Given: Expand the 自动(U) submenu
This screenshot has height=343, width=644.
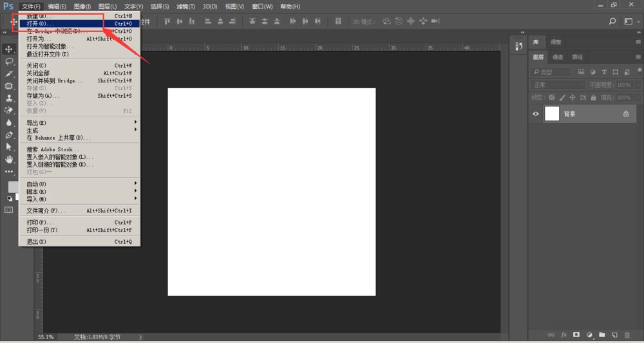Looking at the screenshot, I should [x=79, y=184].
